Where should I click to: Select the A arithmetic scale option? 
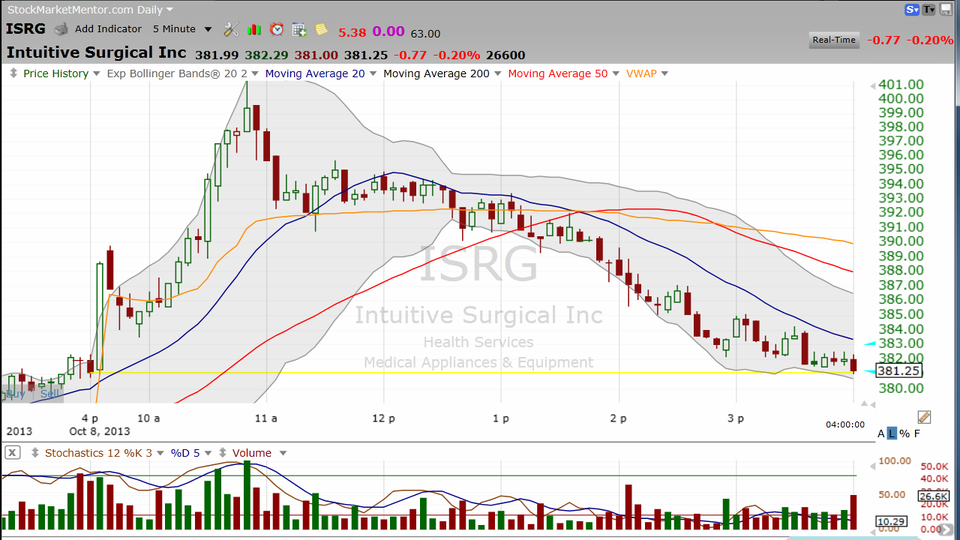[881, 433]
